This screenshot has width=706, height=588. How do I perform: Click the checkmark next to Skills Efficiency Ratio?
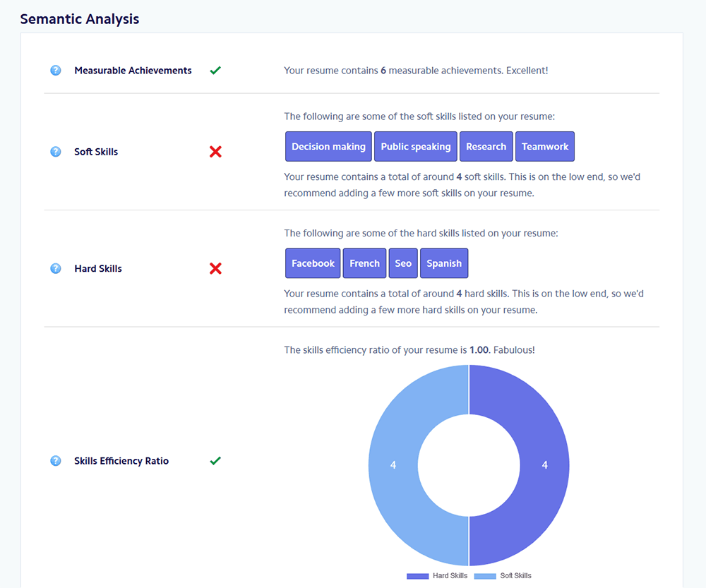pos(215,460)
